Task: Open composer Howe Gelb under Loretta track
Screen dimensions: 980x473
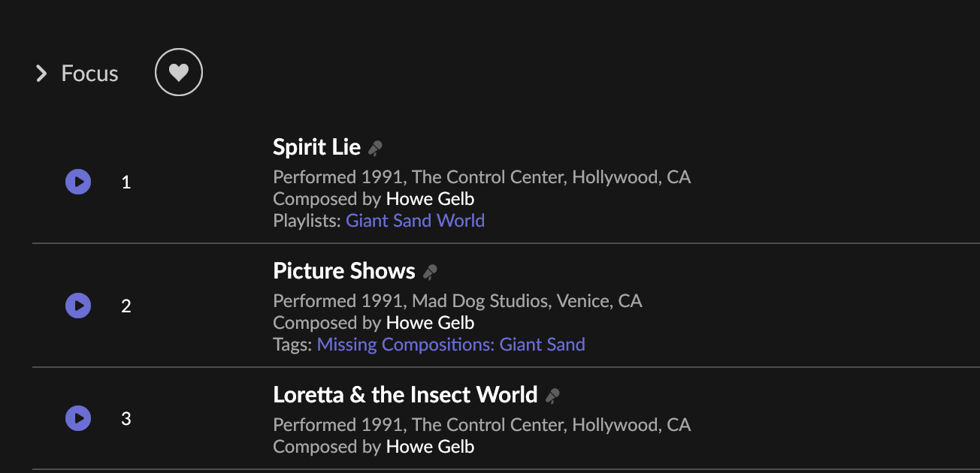Action: pos(430,447)
